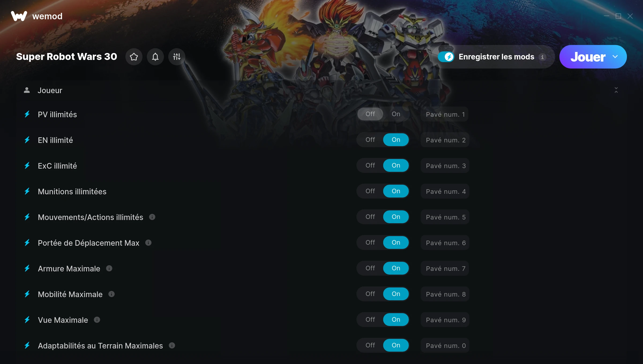Viewport: 643px width, 364px height.
Task: Edit hotkey Pavé num. 0
Action: click(445, 346)
